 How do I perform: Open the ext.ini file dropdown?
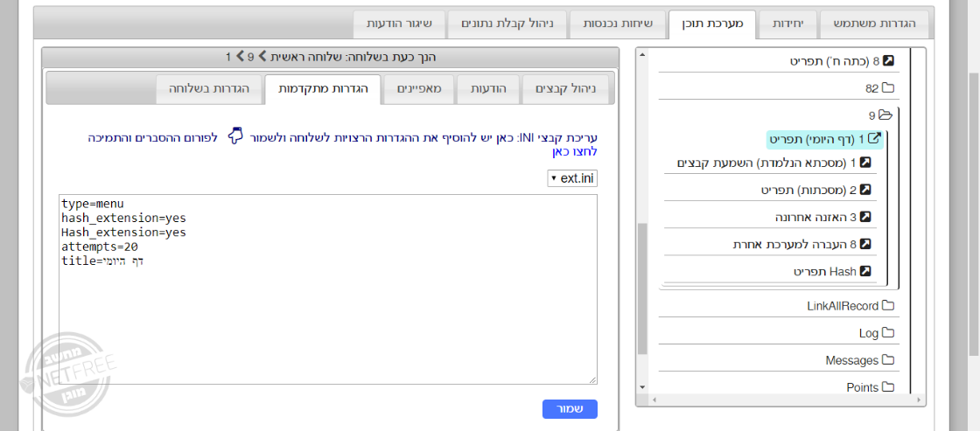(x=572, y=178)
